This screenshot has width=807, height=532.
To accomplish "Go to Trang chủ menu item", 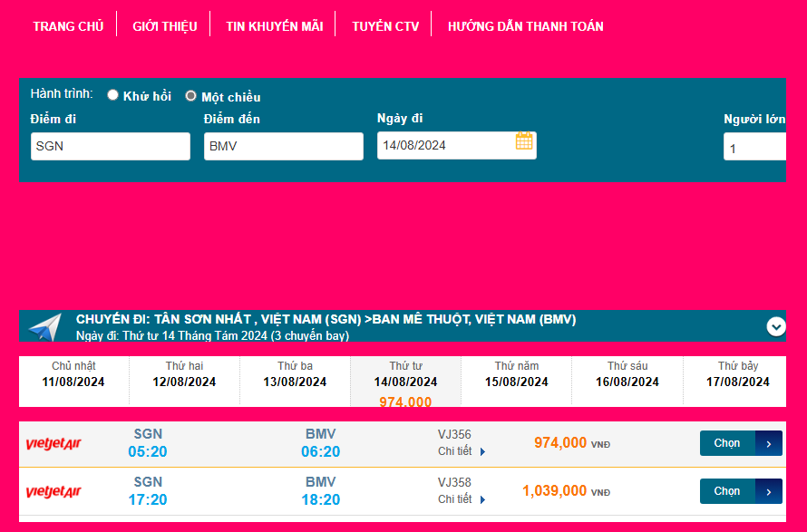I will [x=68, y=26].
